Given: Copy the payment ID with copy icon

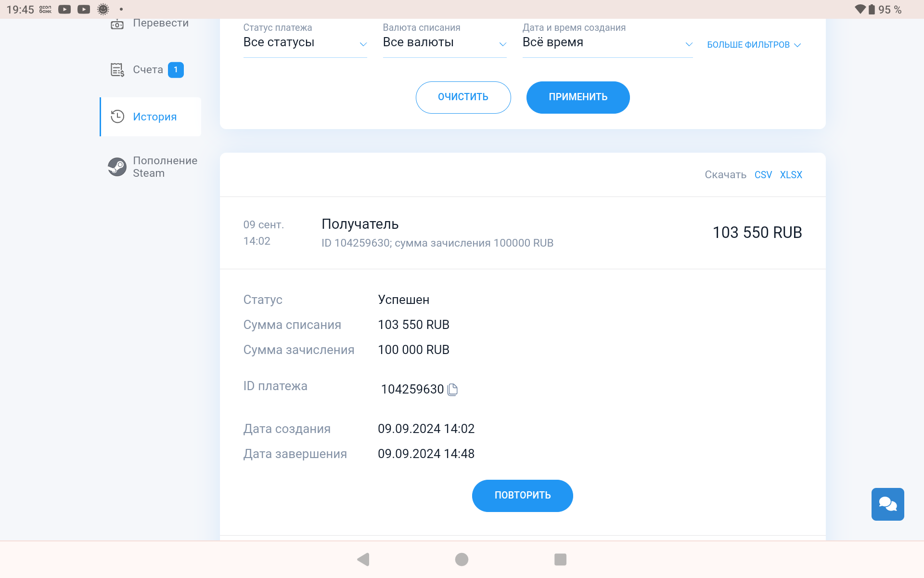Looking at the screenshot, I should tap(452, 389).
